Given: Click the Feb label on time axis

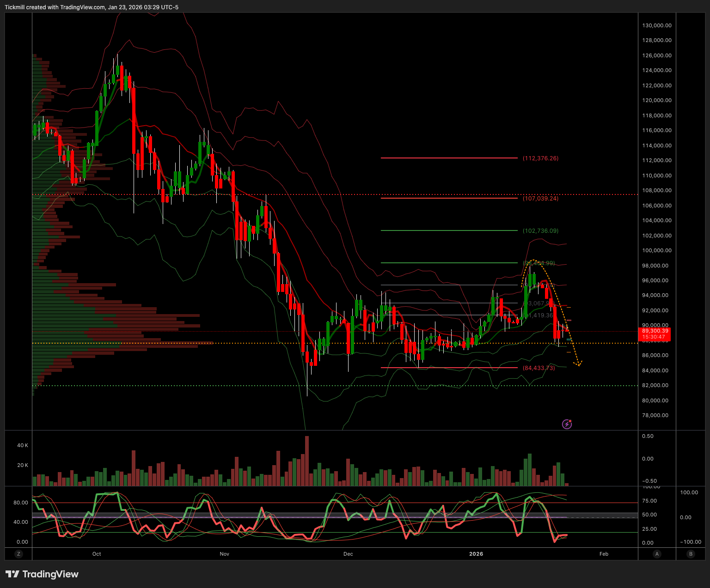Looking at the screenshot, I should pos(604,554).
